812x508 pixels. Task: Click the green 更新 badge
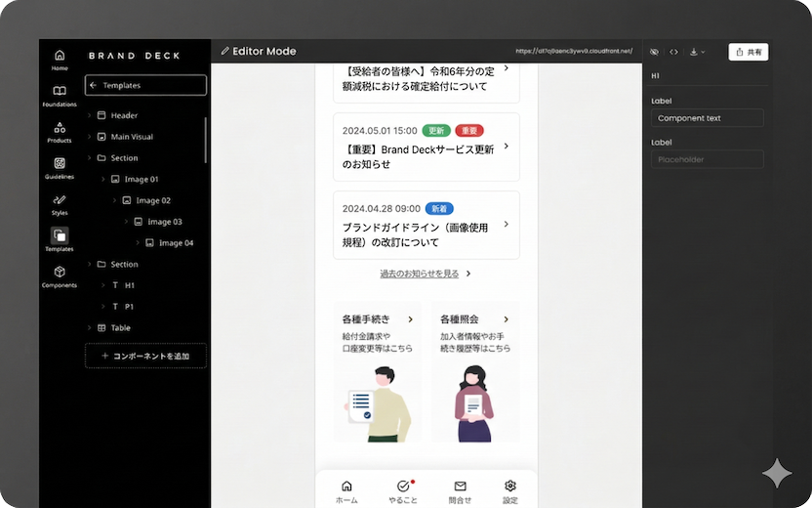[x=436, y=130]
